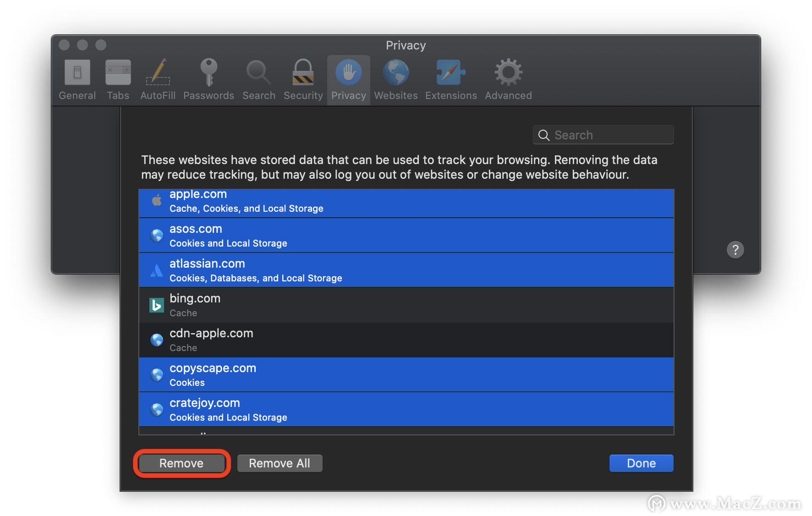
Task: Click the asos.com globe icon
Action: pos(157,236)
